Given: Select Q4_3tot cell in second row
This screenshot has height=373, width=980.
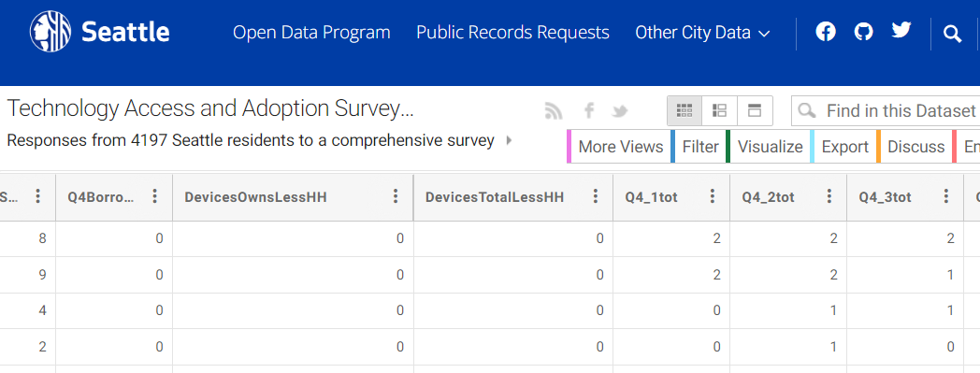Looking at the screenshot, I should (905, 275).
